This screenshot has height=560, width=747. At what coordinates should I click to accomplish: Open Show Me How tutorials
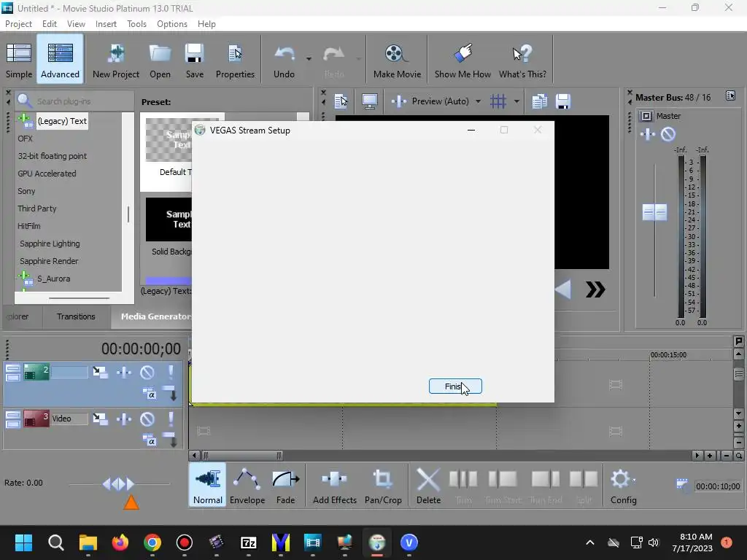tap(462, 59)
